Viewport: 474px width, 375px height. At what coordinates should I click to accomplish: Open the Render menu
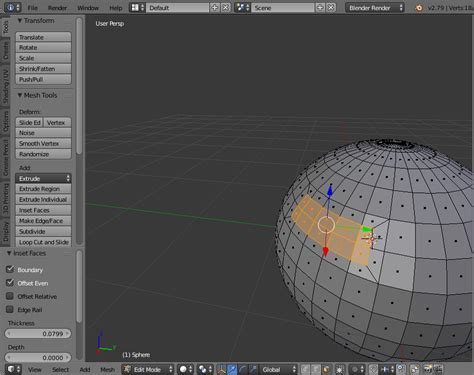pos(57,8)
